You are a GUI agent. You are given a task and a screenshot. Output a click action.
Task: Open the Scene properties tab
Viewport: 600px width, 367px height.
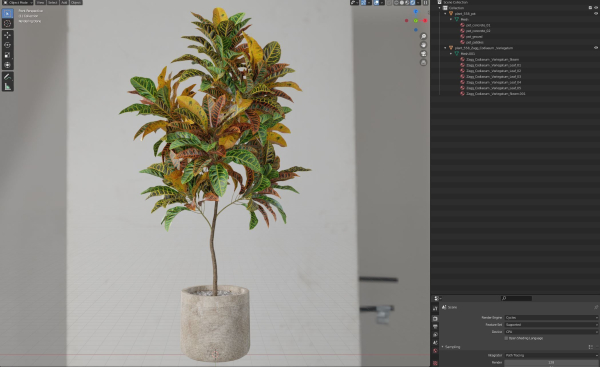pyautogui.click(x=435, y=343)
